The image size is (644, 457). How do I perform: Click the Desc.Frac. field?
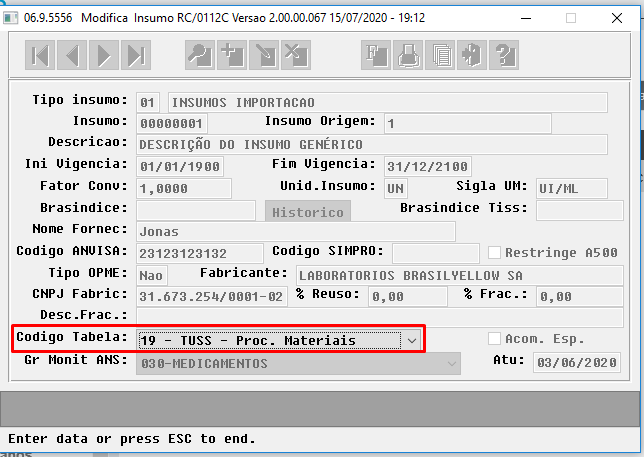(380, 318)
